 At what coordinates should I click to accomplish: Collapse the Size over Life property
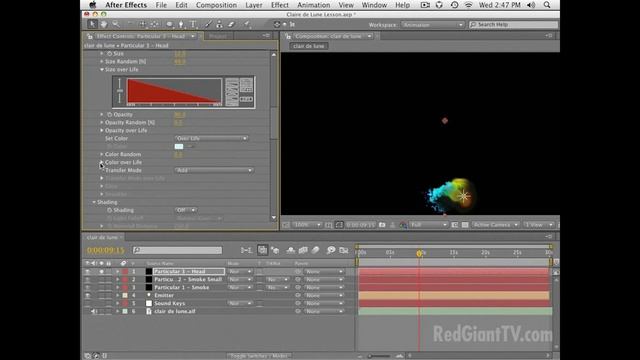click(102, 70)
